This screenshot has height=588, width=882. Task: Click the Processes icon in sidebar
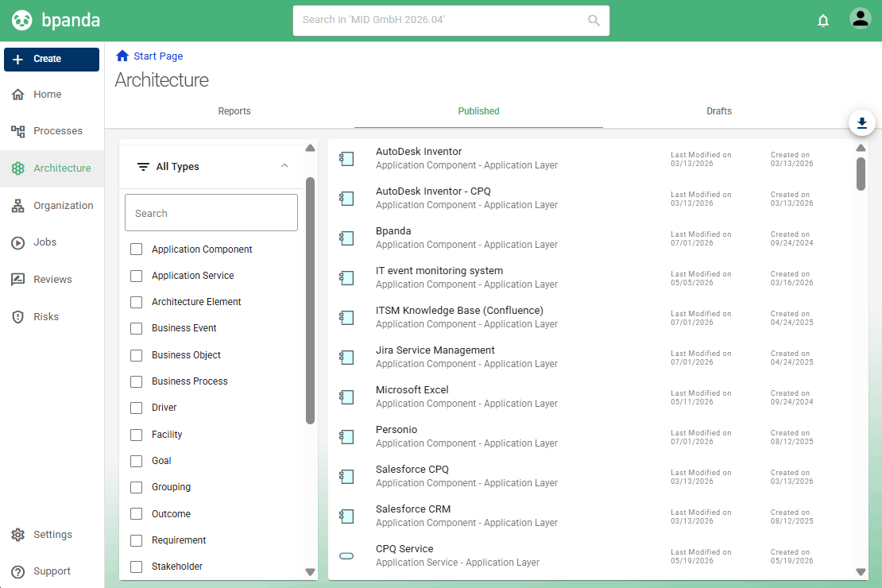pos(18,131)
